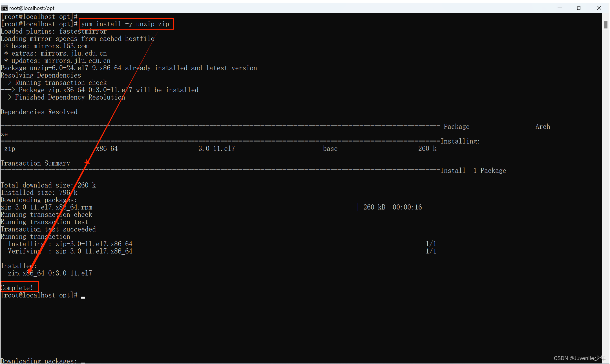Click the last '[root@localhost opt]#' prompt
The image size is (610, 364).
tap(39, 295)
